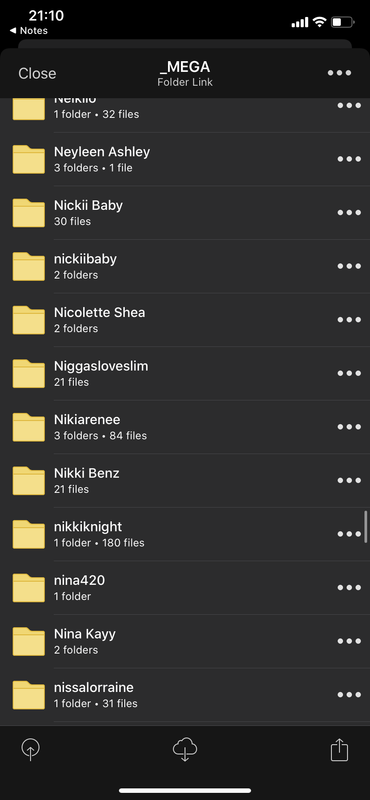Open options for Nina Kayy folder

click(350, 641)
